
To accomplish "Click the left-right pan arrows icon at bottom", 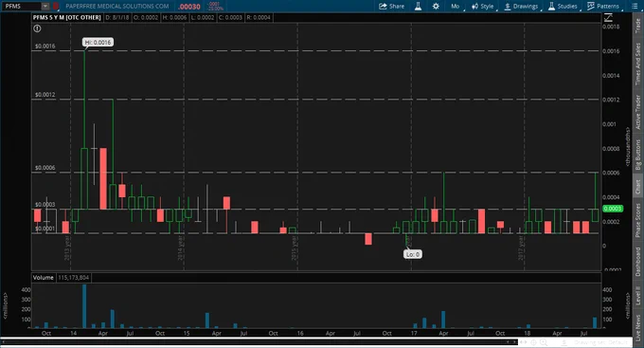I will (523, 342).
